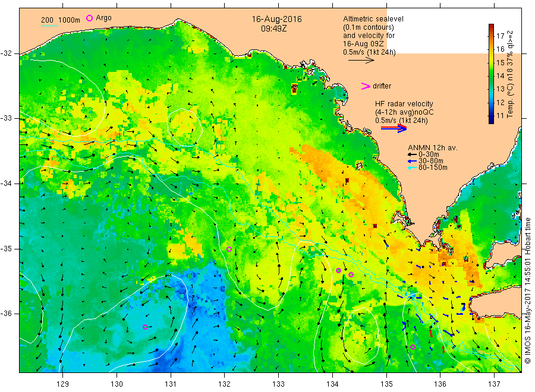This screenshot has width=535, height=392.
Task: Click the cyan 80-150m ANMN arrow symbol
Action: 412,167
